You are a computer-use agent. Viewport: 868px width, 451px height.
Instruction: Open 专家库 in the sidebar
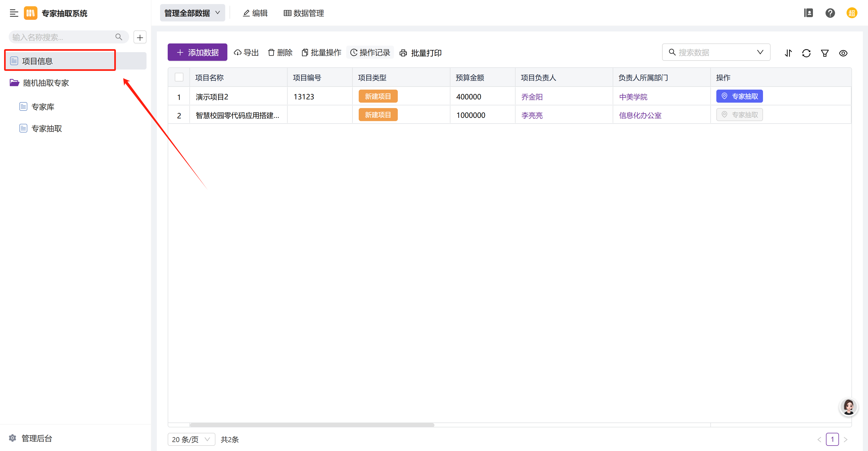point(43,107)
